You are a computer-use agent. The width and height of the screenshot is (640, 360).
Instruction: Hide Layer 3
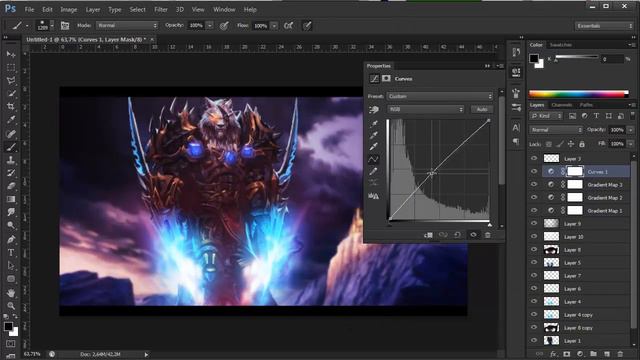(534, 158)
